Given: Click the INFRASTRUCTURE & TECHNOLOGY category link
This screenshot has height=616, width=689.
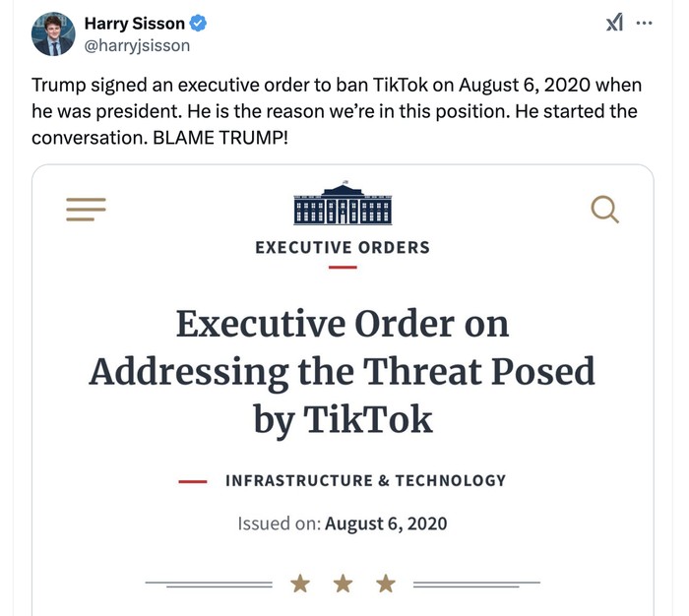Looking at the screenshot, I should pyautogui.click(x=365, y=480).
